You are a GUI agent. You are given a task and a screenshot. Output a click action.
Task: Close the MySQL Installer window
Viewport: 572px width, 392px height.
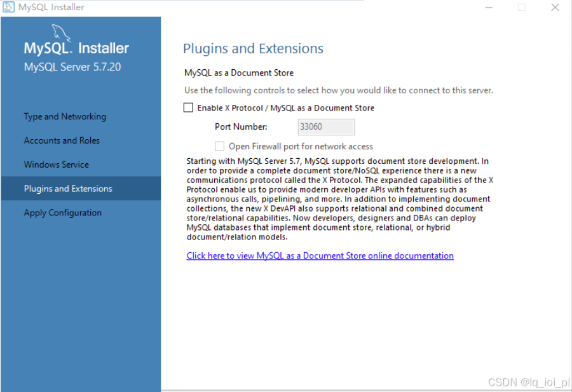click(555, 7)
